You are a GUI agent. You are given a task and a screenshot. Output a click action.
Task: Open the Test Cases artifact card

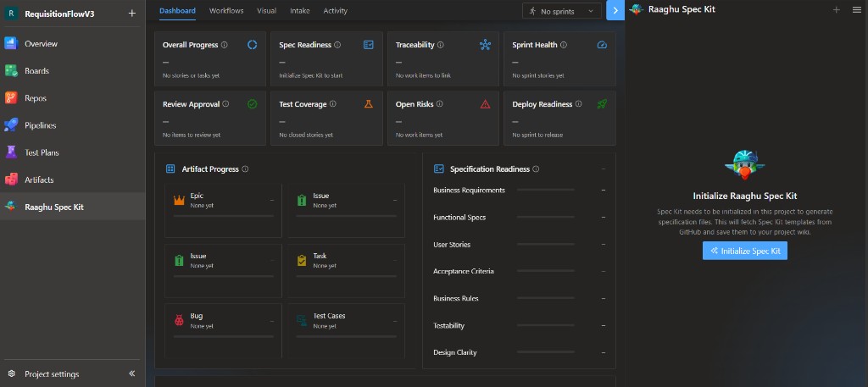(x=347, y=330)
